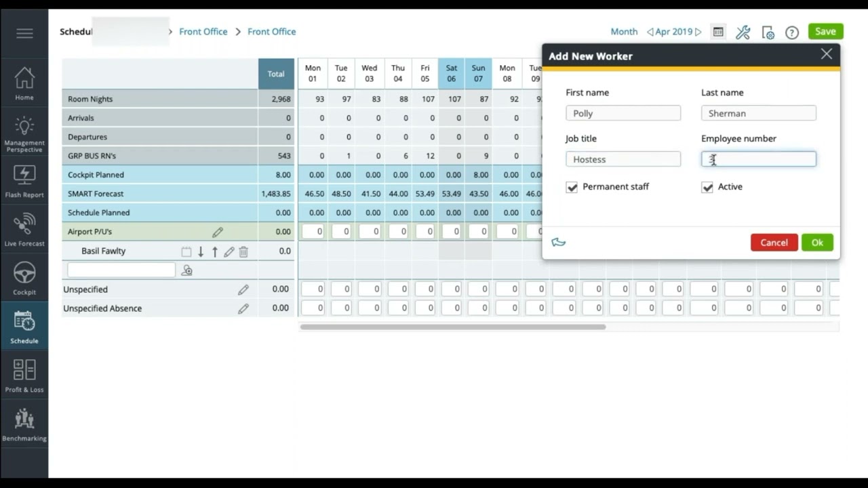Click the new worker name input under Basil Fawlty

pos(121,270)
